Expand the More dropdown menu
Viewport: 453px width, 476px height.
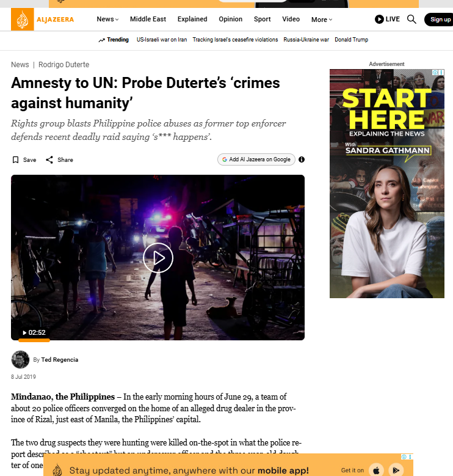[x=322, y=20]
